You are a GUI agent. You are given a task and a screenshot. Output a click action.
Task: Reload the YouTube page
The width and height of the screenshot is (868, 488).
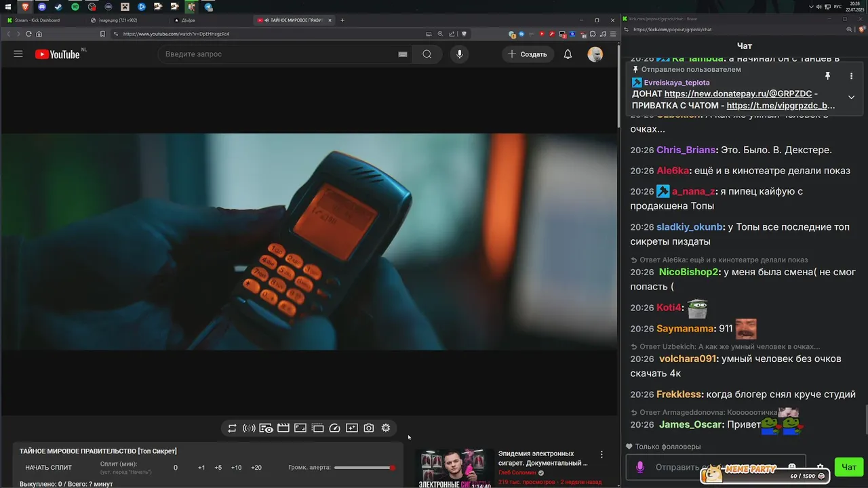(x=28, y=34)
